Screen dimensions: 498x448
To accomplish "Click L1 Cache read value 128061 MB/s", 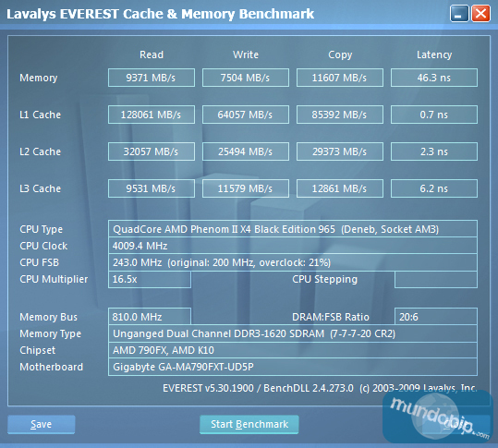I will [x=152, y=115].
